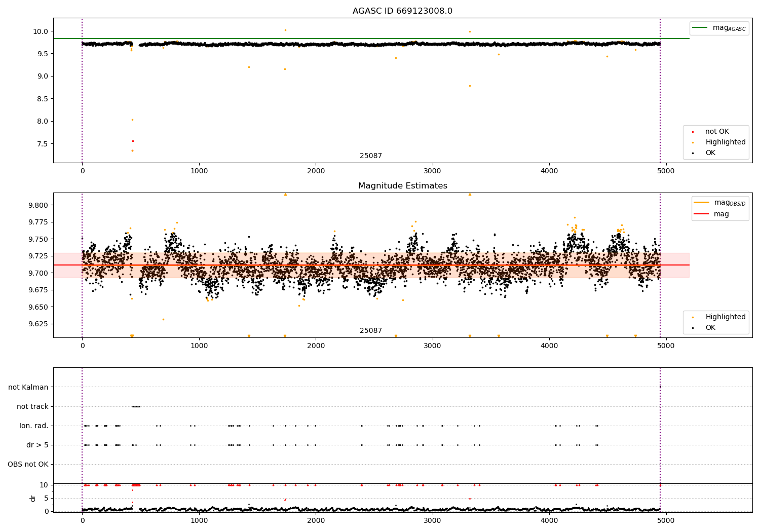The image size is (760, 532).
Task: Click the mag OBSID legend label
Action: tap(730, 203)
